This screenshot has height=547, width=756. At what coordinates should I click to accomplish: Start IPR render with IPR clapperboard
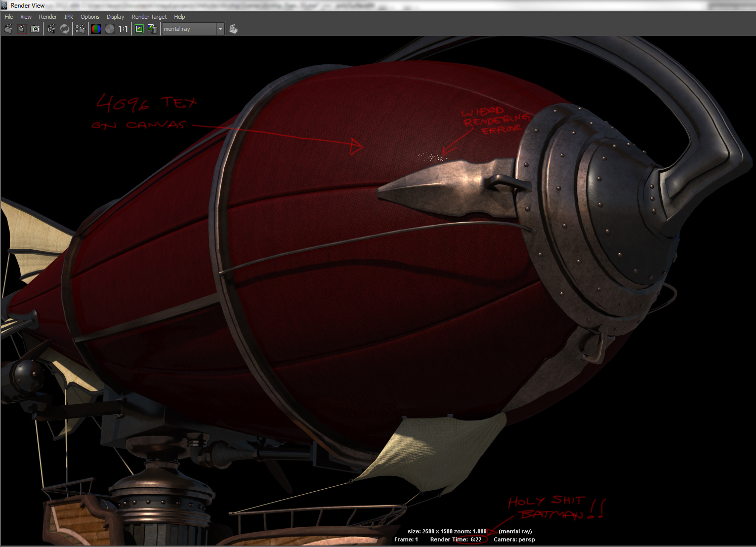click(51, 29)
